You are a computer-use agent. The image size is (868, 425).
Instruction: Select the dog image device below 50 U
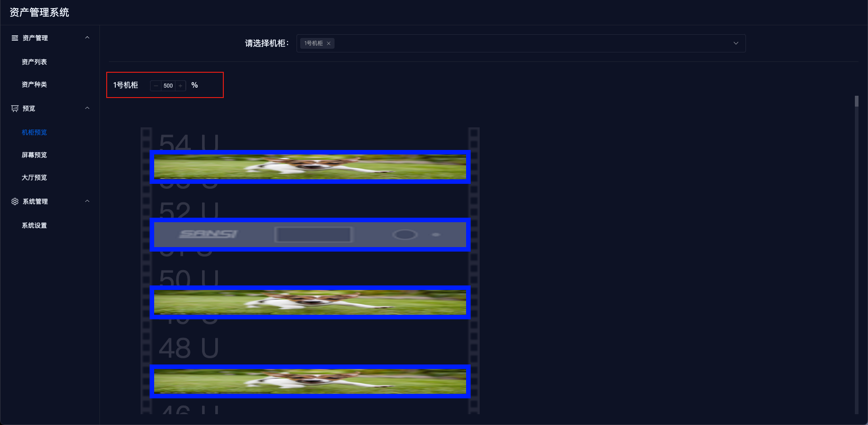(310, 302)
